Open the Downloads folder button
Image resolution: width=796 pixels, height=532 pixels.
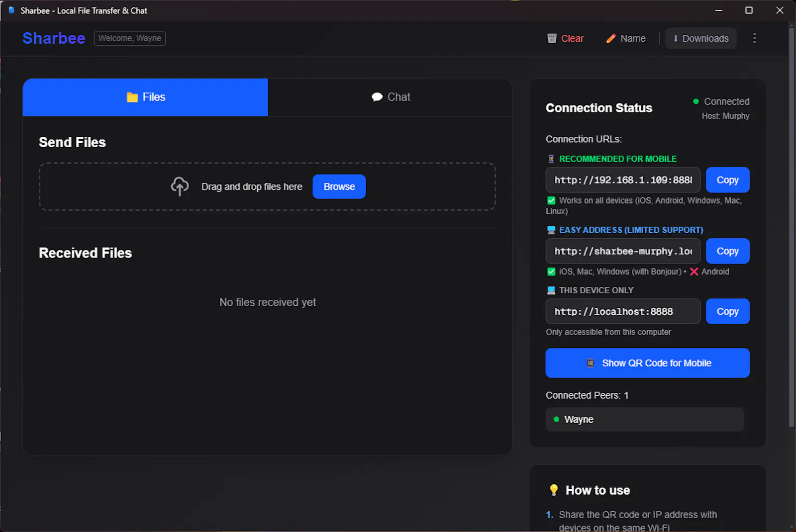click(x=701, y=38)
